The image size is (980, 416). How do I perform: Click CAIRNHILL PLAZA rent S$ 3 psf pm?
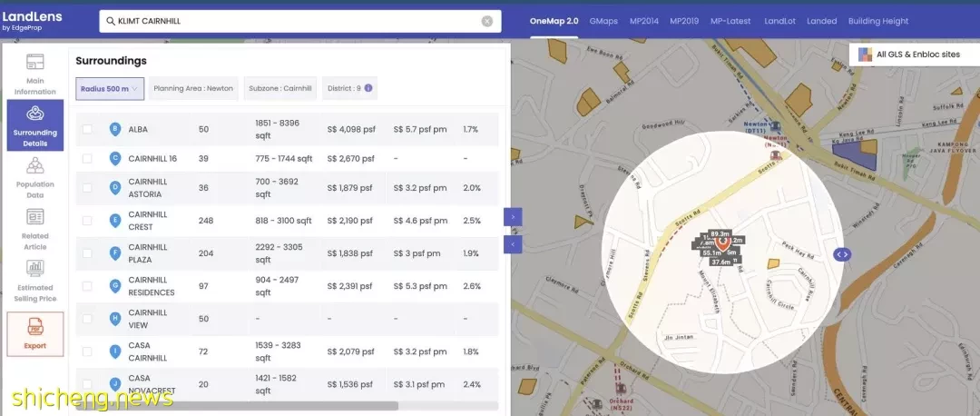(x=416, y=253)
